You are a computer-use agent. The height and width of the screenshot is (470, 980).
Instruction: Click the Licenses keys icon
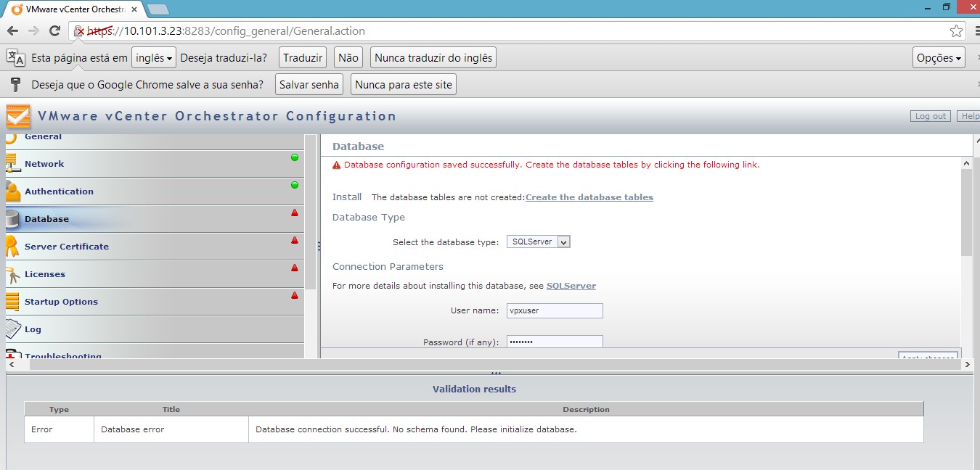point(12,274)
